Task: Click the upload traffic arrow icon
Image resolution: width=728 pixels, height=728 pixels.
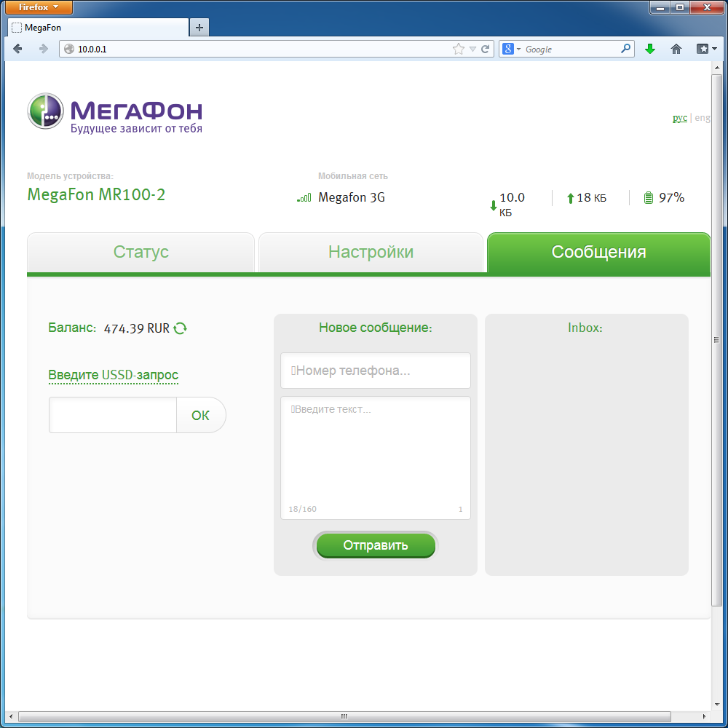Action: point(571,199)
